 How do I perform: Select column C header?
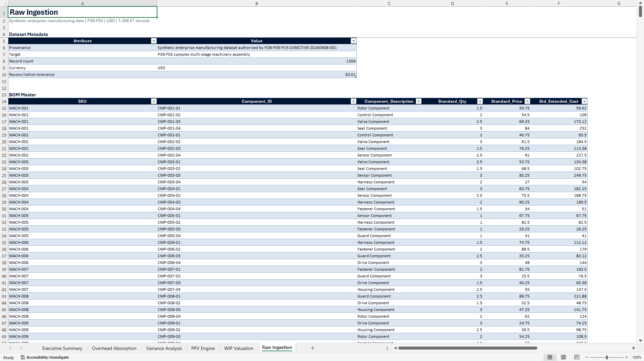389,3
